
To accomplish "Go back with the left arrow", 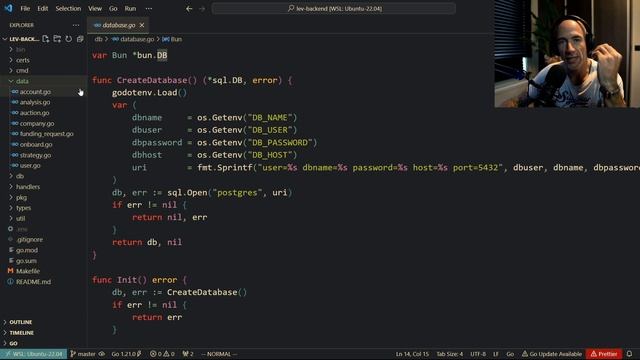I will [189, 9].
